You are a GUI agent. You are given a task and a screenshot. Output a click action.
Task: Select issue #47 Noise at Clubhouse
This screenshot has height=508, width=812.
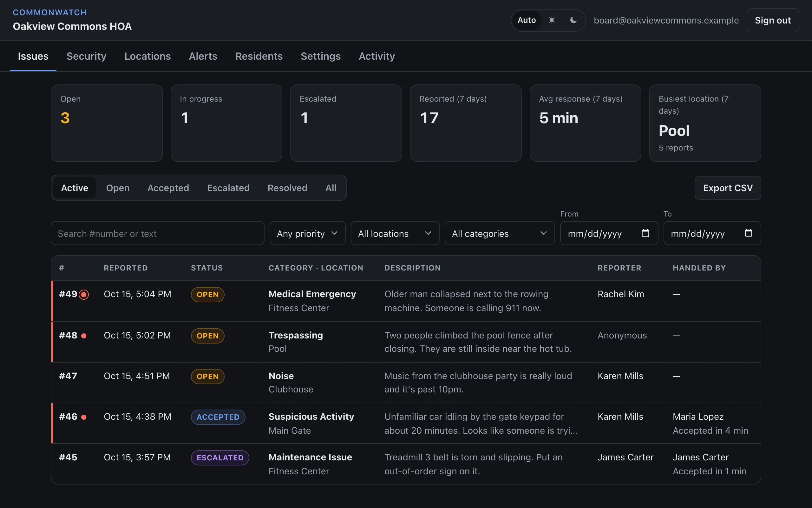pyautogui.click(x=406, y=383)
